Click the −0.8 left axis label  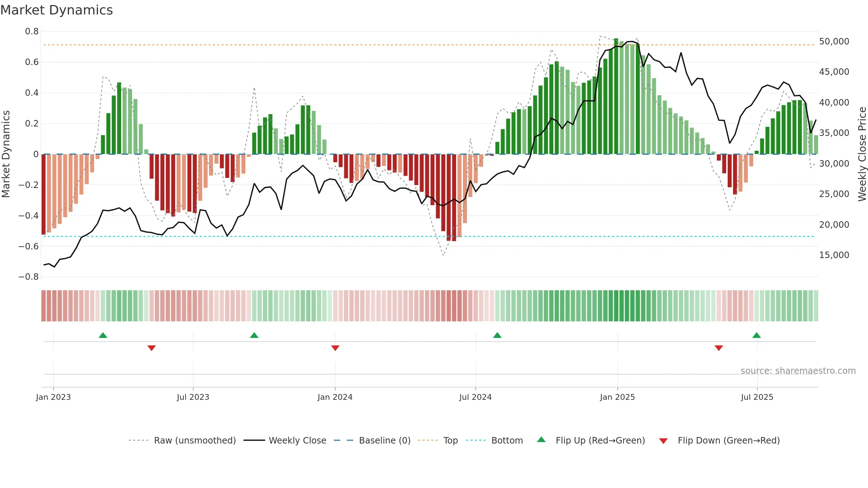tap(29, 277)
